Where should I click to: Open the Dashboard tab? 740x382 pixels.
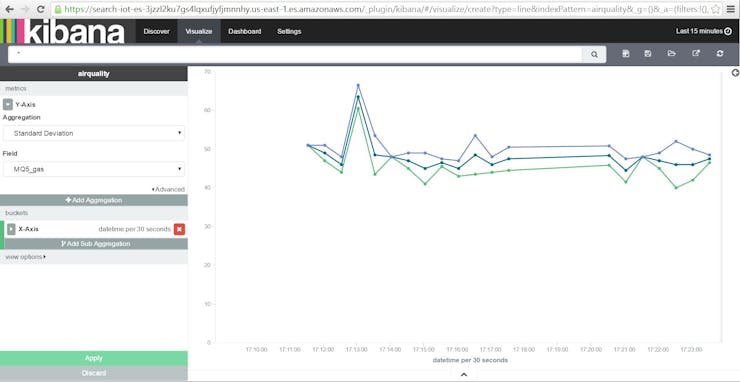tap(244, 32)
